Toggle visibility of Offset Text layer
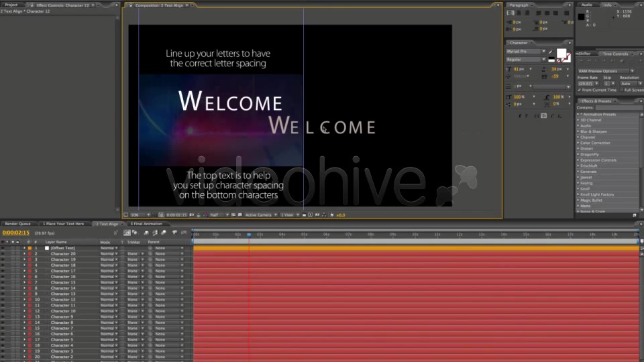This screenshot has height=362, width=644. [3, 248]
